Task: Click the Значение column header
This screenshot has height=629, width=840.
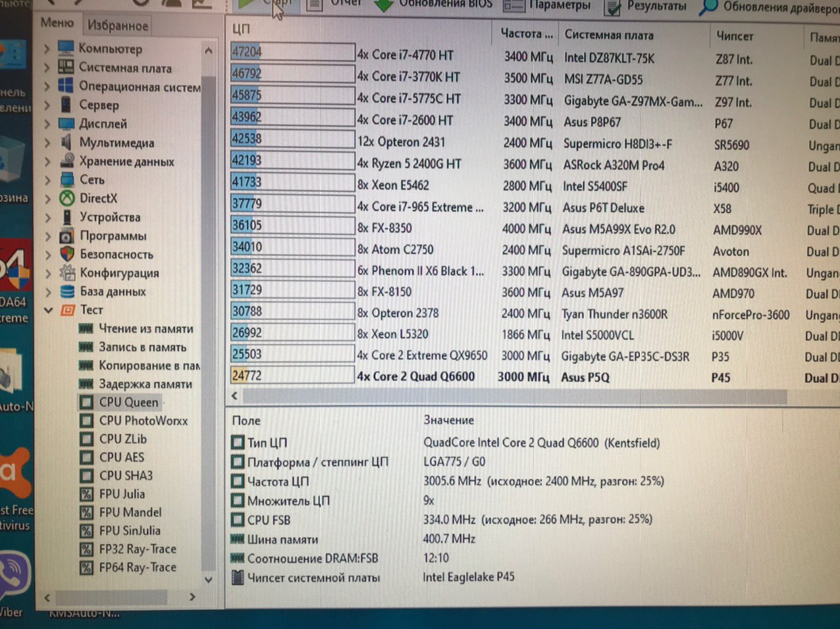Action: click(x=449, y=420)
